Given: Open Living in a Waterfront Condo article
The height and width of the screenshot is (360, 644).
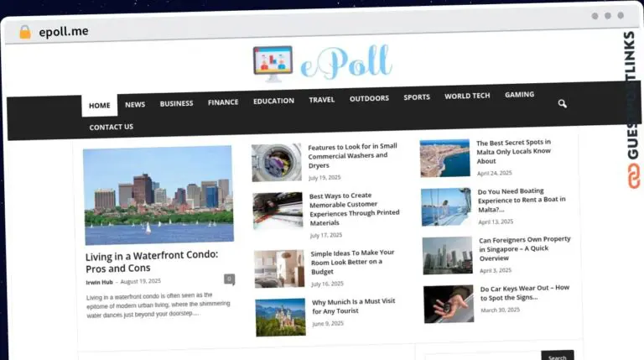Looking at the screenshot, I should coord(151,261).
